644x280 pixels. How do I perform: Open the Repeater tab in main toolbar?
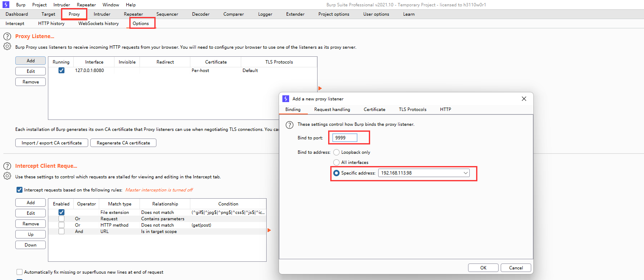click(x=133, y=14)
